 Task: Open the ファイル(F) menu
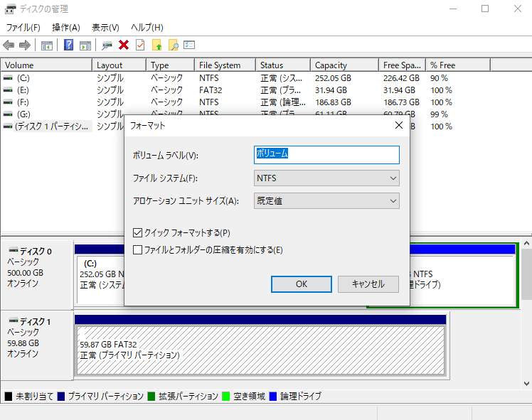pos(23,28)
